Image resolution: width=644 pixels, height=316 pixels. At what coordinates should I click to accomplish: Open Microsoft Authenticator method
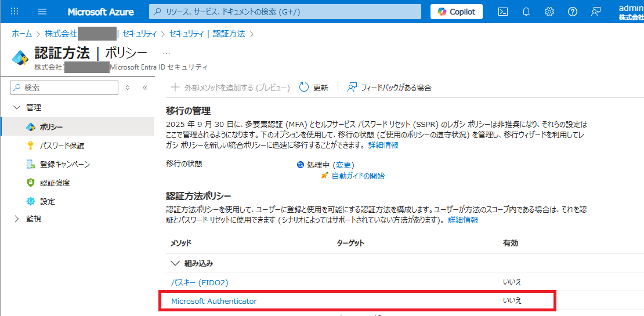click(x=214, y=302)
